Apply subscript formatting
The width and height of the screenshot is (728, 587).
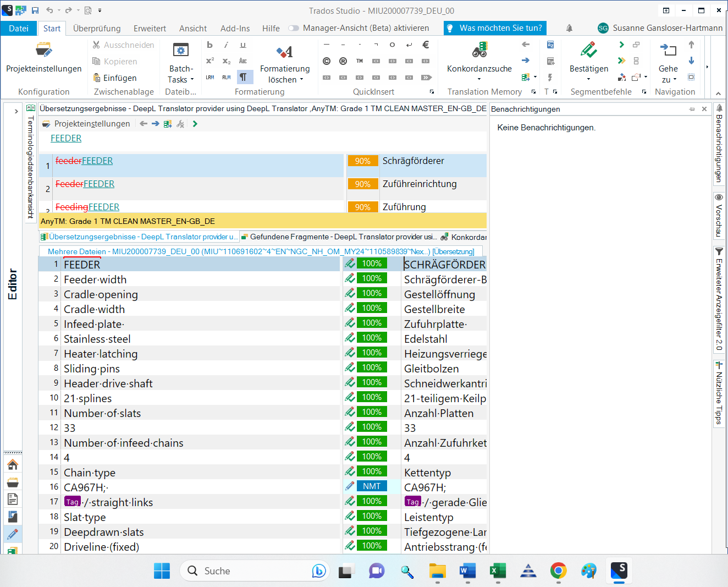(226, 61)
